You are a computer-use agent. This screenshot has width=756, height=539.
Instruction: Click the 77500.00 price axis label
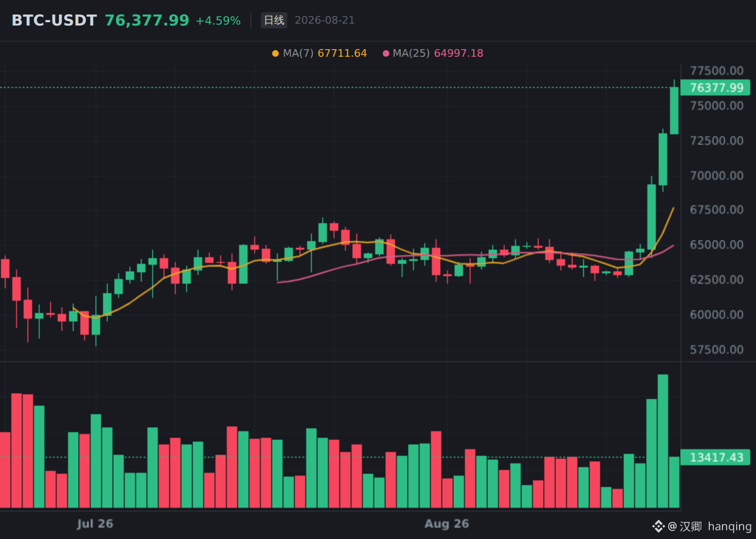pos(717,71)
